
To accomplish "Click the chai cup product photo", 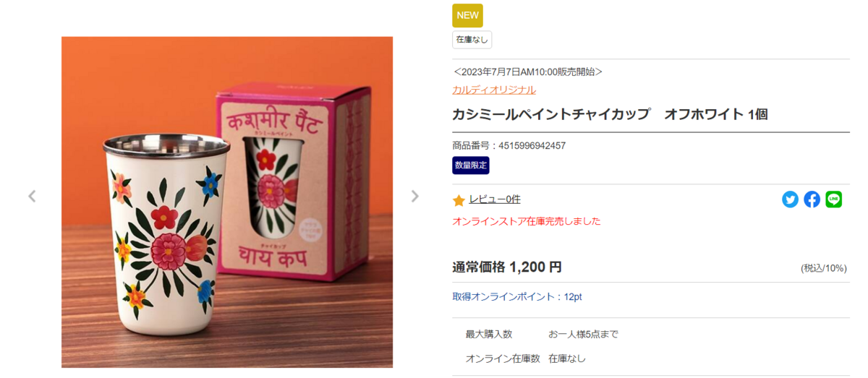I will pyautogui.click(x=227, y=202).
